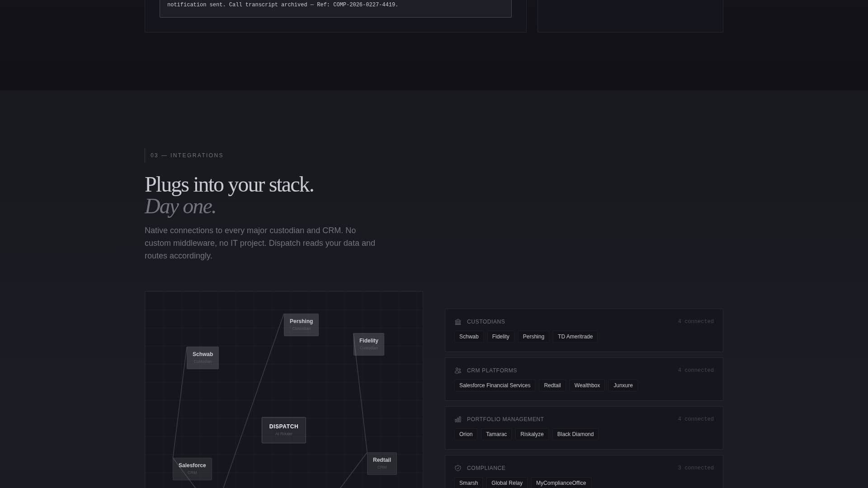Select the Redtail CRM chip

click(x=552, y=385)
